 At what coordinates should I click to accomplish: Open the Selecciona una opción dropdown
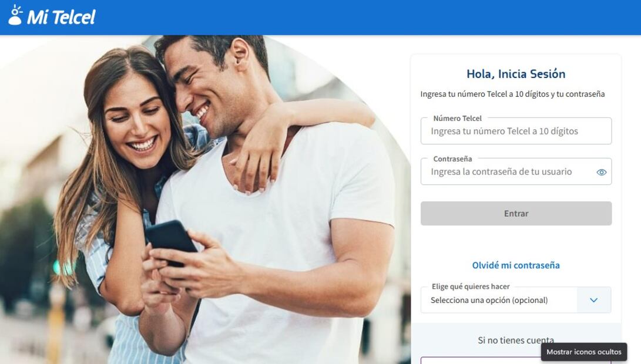(516, 300)
